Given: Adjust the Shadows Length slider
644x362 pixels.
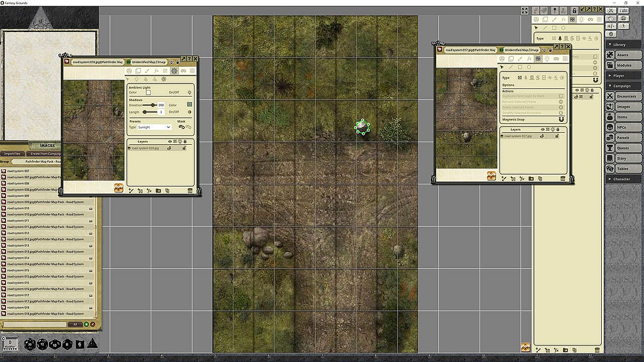Looking at the screenshot, I should point(150,112).
